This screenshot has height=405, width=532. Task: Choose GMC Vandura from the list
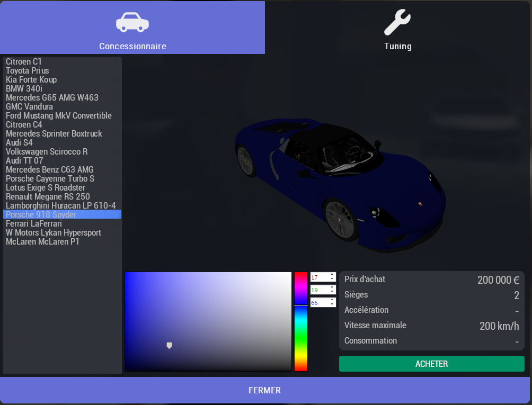click(62, 106)
